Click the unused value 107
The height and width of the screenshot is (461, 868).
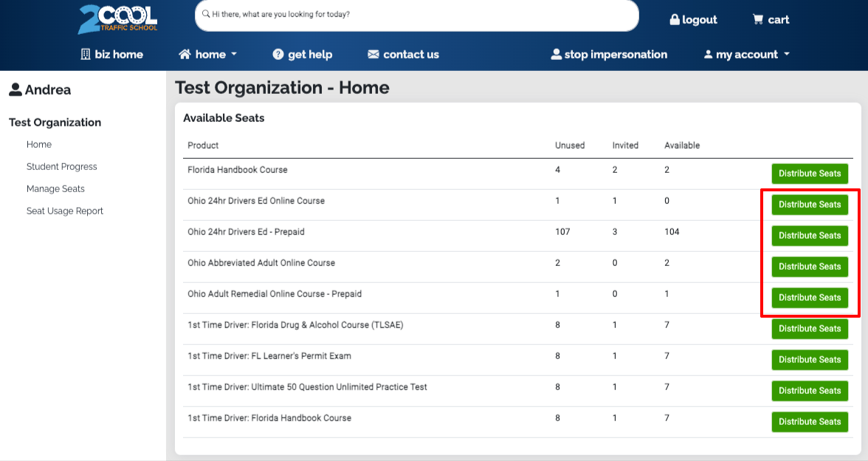coord(562,232)
